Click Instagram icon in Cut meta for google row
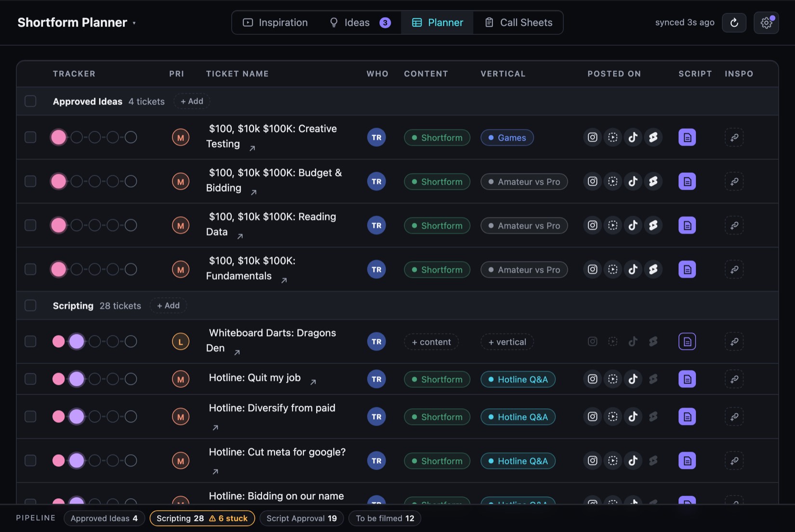 point(592,461)
